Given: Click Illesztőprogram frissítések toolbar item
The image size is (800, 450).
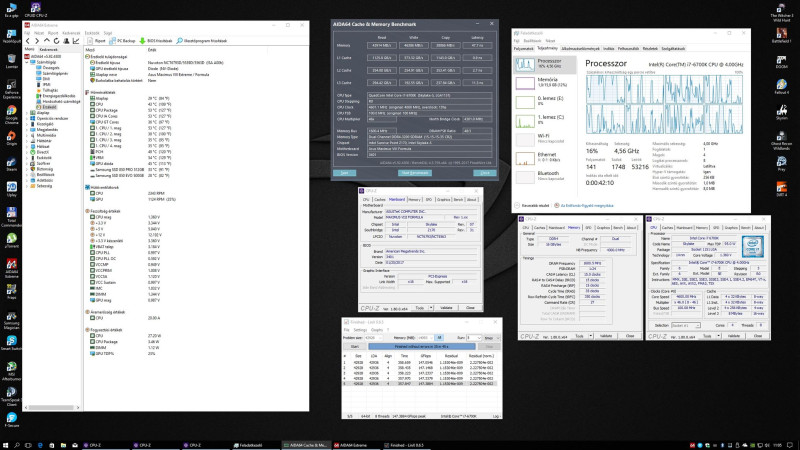Looking at the screenshot, I should coord(202,41).
